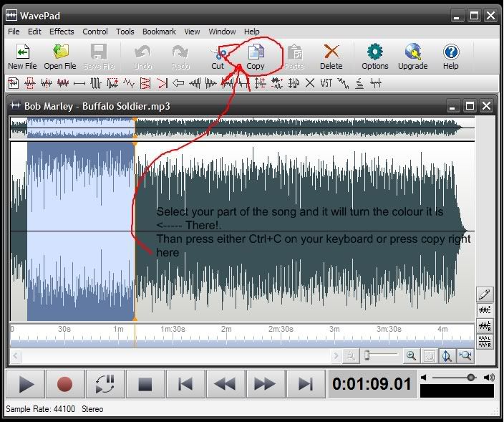Open the View menu
This screenshot has width=504, height=422.
tap(192, 32)
